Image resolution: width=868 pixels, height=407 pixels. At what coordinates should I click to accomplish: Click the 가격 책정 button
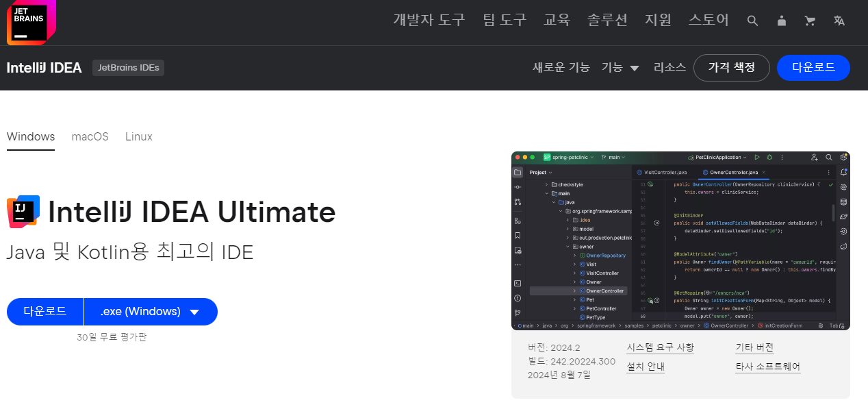(x=731, y=68)
